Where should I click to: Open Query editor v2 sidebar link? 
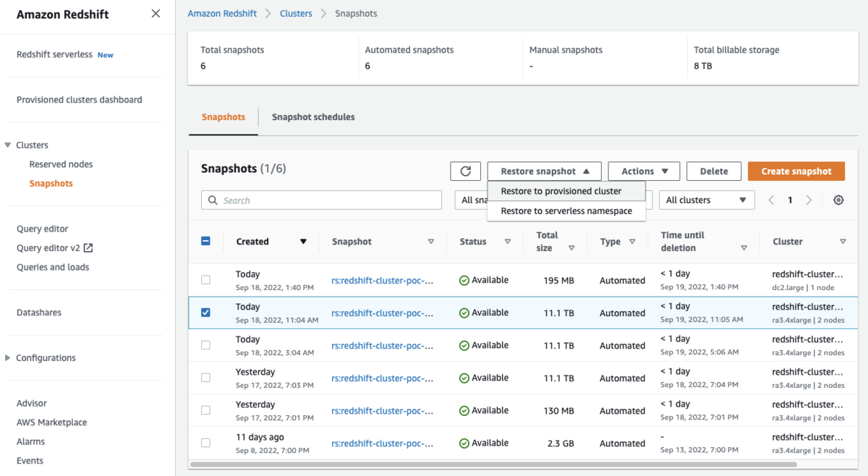(x=48, y=248)
